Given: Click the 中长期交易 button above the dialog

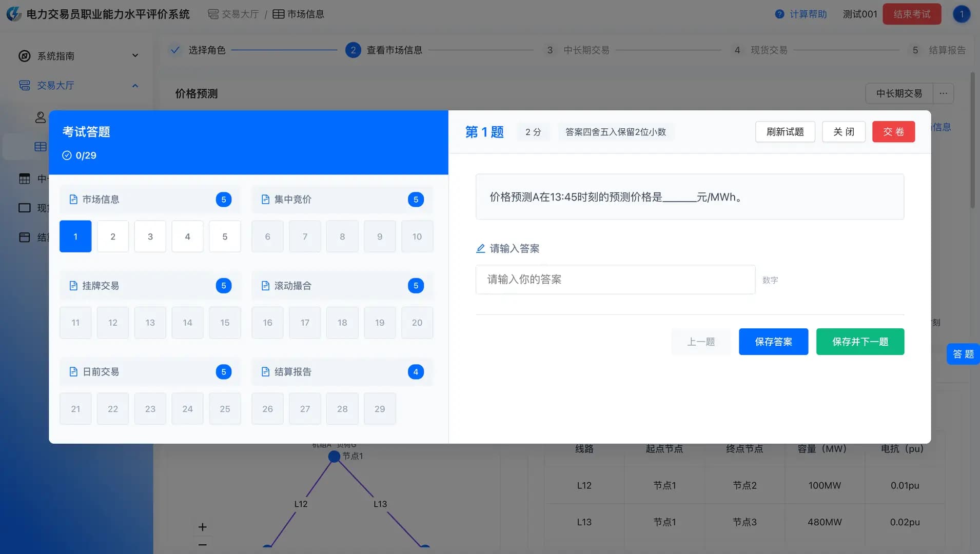Looking at the screenshot, I should click(899, 93).
